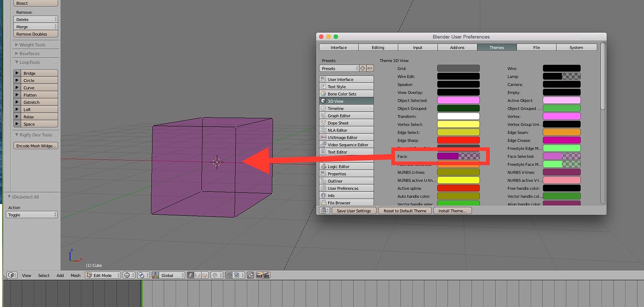Select NLA Editor theme section

point(347,130)
